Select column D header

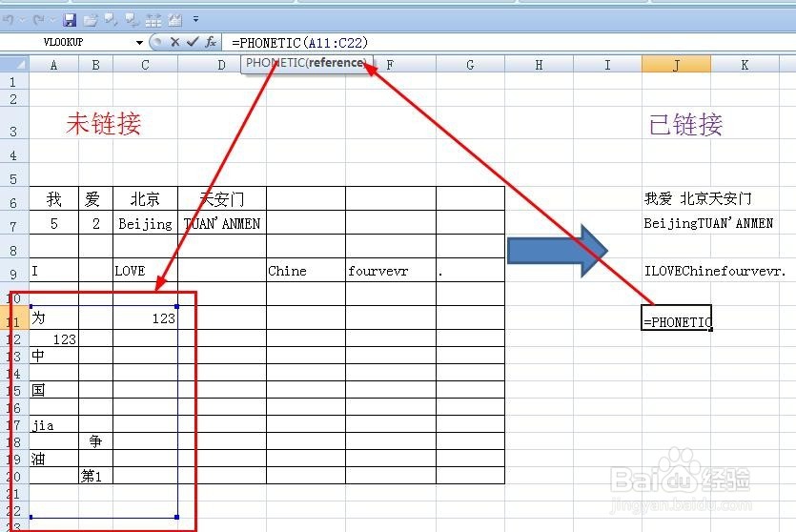222,65
